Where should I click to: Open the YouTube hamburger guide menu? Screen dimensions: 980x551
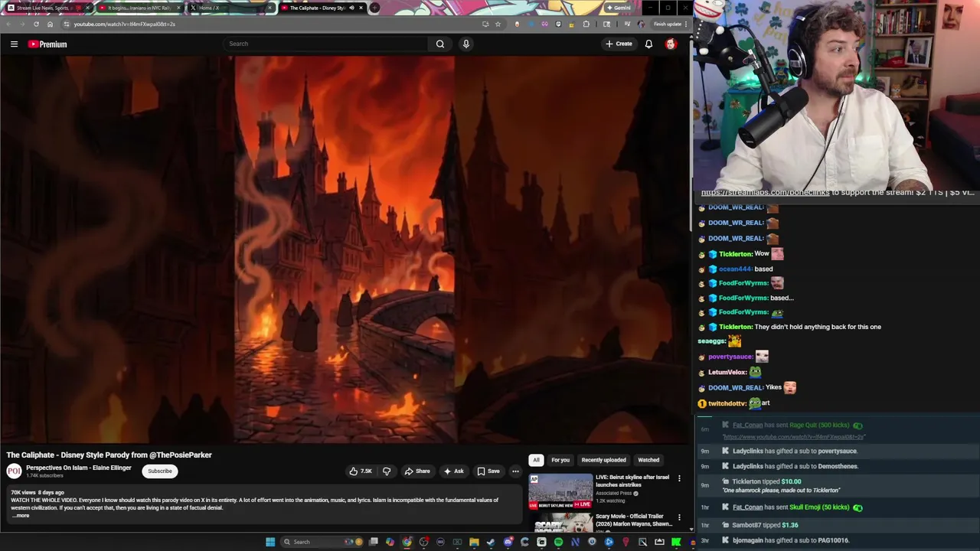pyautogui.click(x=14, y=44)
